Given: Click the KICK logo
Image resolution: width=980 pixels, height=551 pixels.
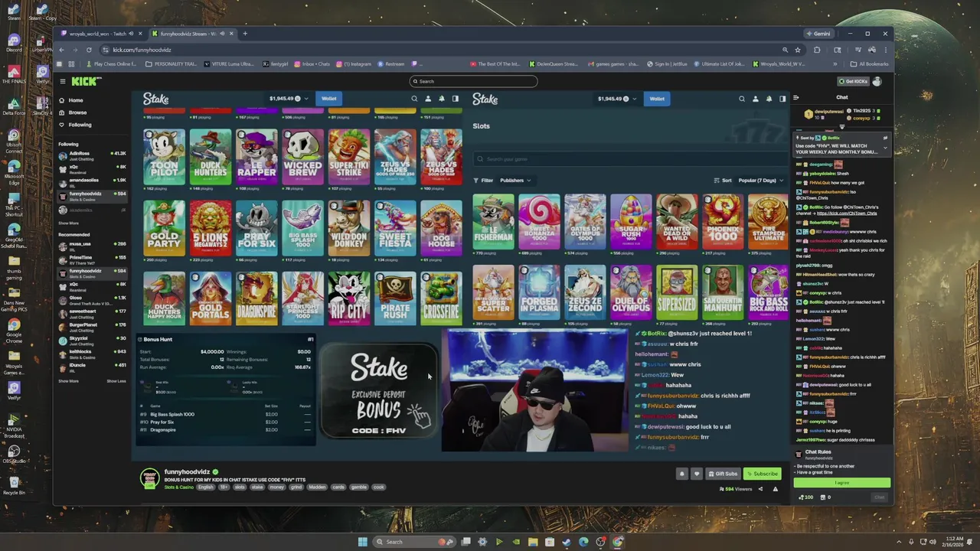Looking at the screenshot, I should click(85, 81).
